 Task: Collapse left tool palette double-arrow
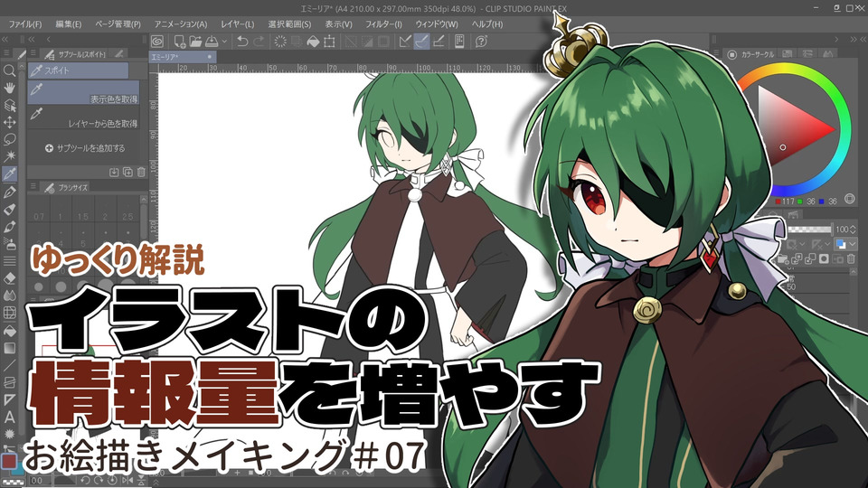click(5, 39)
